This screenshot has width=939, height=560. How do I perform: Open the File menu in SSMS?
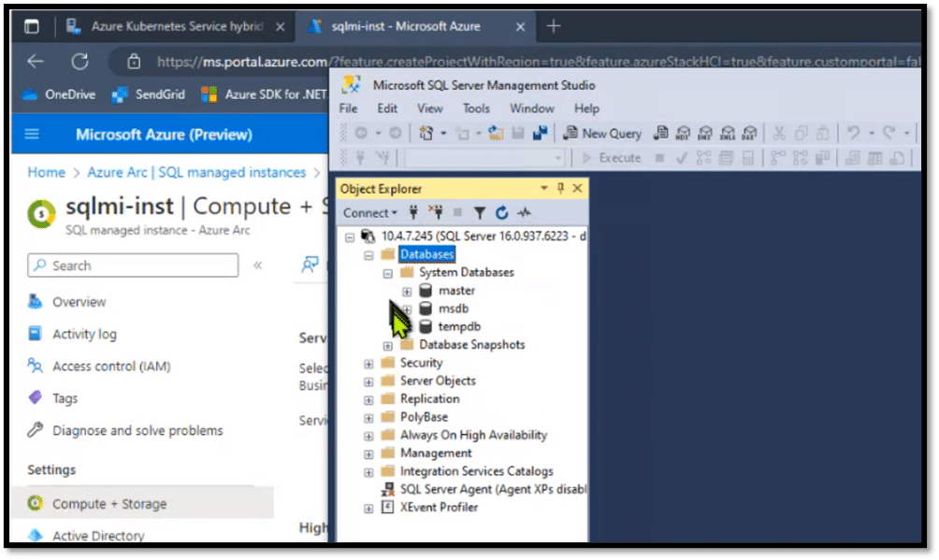pyautogui.click(x=348, y=108)
